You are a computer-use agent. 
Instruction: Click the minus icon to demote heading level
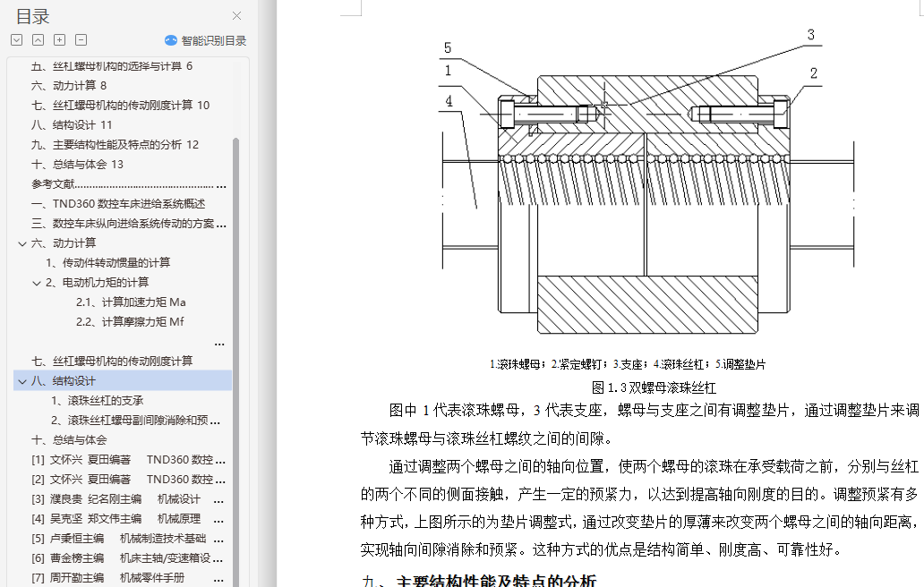81,40
